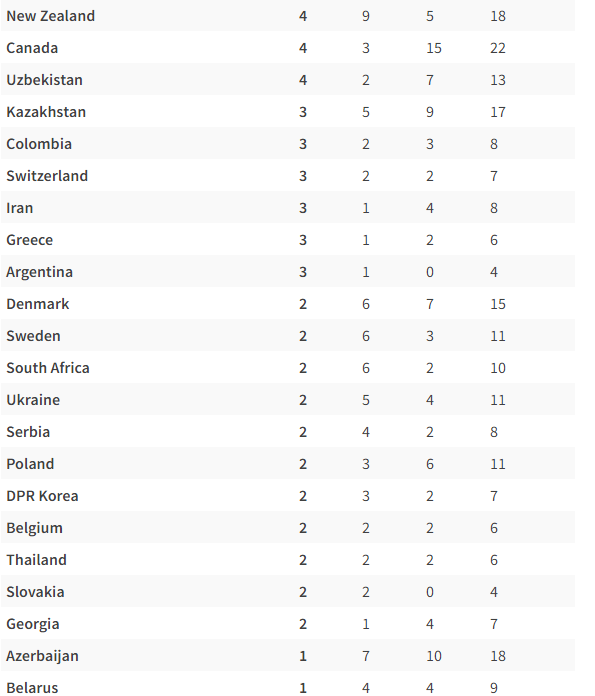Viewport: 595px width, 696px height.
Task: Click Poland's bronze count of 6
Action: (x=430, y=464)
